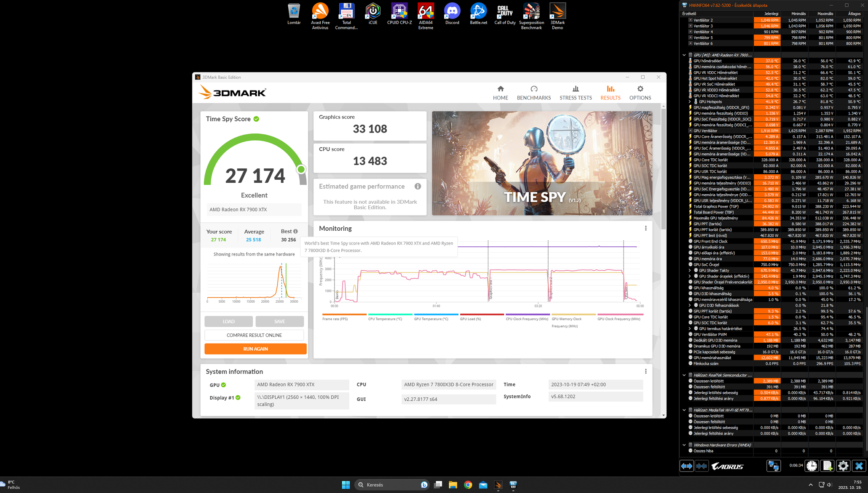Click HWiNFO collapse columns inward-arrows button
Image resolution: width=868 pixels, height=493 pixels.
pyautogui.click(x=702, y=466)
